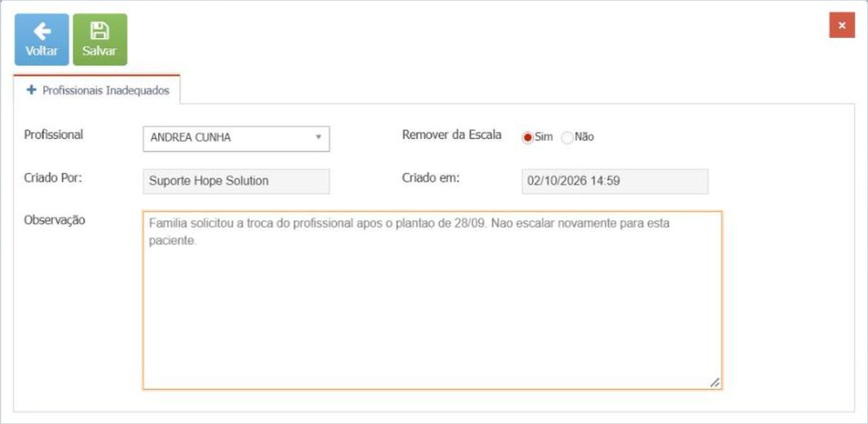Viewport: 868px width, 424px height.
Task: Open the Profissionais Inadequados tab
Action: [x=97, y=91]
